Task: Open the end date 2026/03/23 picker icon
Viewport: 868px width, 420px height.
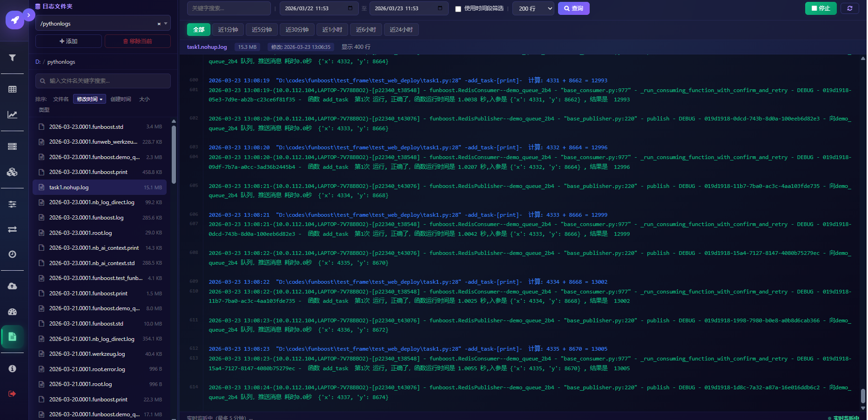Action: click(440, 8)
